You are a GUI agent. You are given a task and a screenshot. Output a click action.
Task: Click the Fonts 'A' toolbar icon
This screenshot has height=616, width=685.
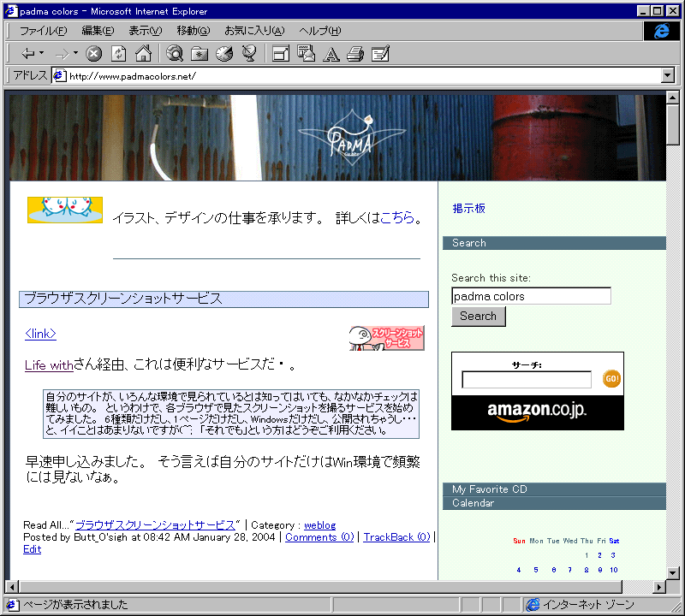[x=331, y=55]
